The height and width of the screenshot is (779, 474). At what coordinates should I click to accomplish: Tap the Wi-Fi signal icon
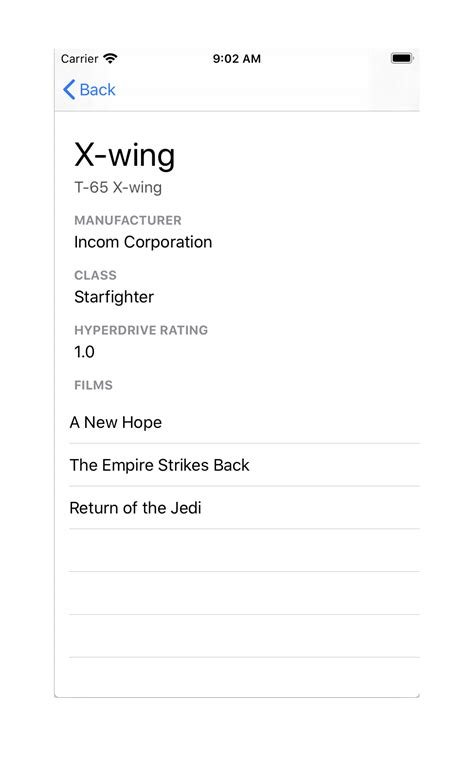[110, 59]
